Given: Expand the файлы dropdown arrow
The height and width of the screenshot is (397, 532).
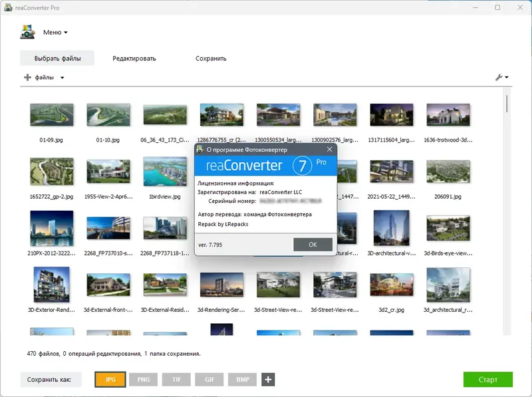Looking at the screenshot, I should point(63,78).
